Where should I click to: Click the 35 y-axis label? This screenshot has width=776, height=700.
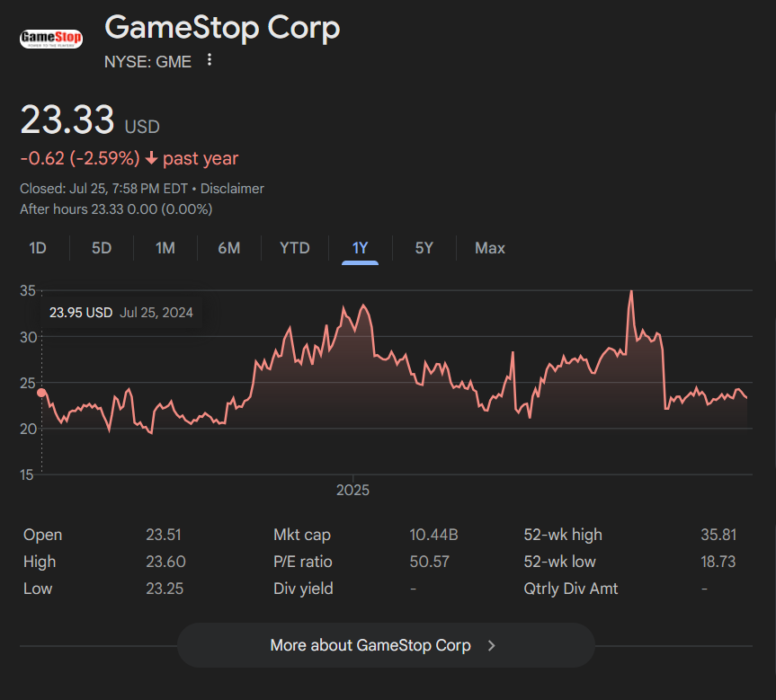tap(28, 291)
